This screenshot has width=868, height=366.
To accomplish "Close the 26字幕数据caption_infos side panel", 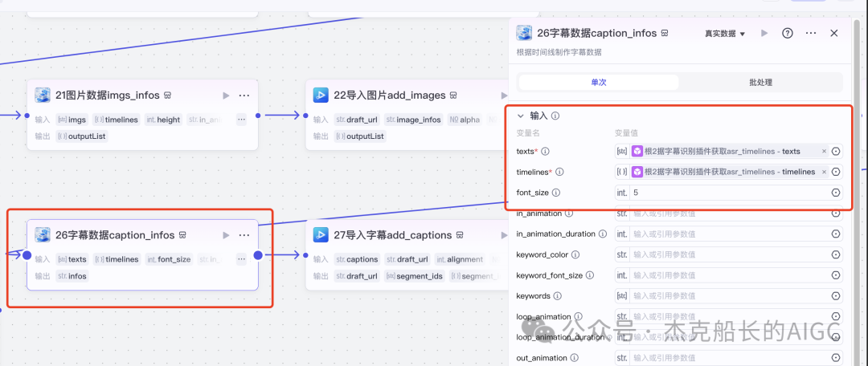I will 834,33.
